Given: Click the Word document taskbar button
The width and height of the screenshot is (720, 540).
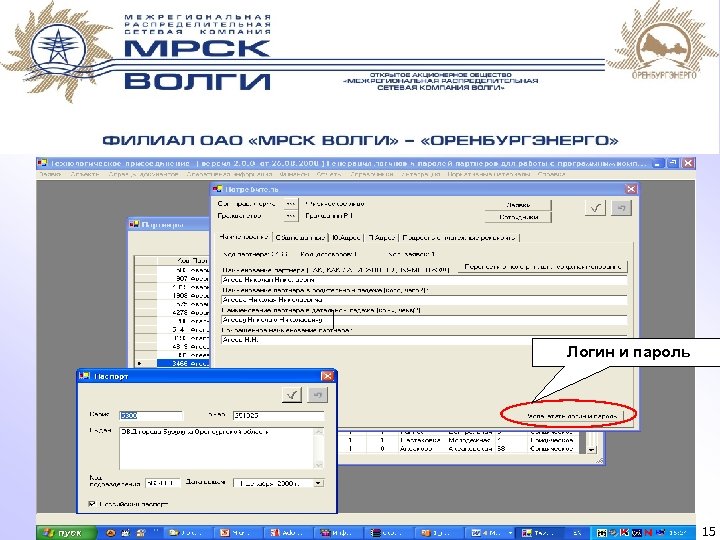Looking at the screenshot, I should click(x=490, y=533).
